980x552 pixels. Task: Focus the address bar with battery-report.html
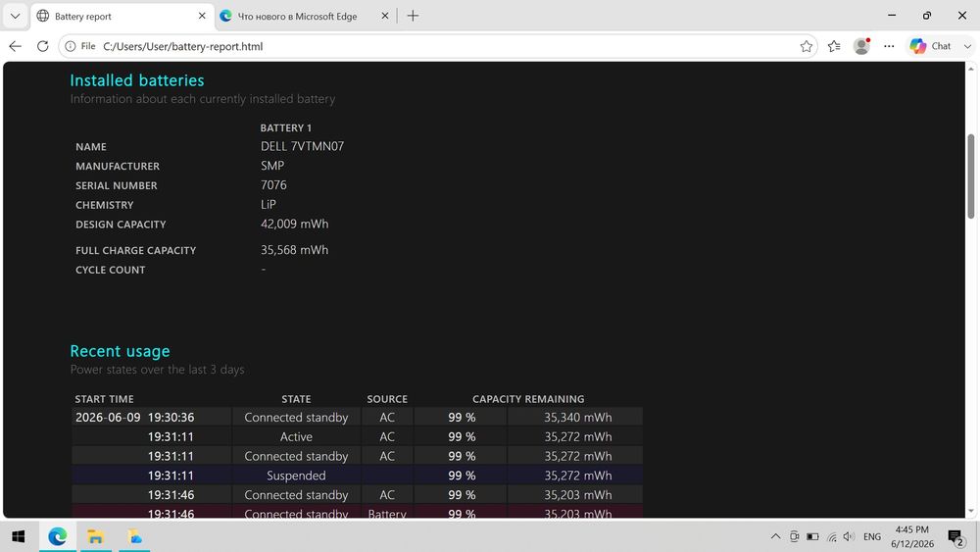437,46
